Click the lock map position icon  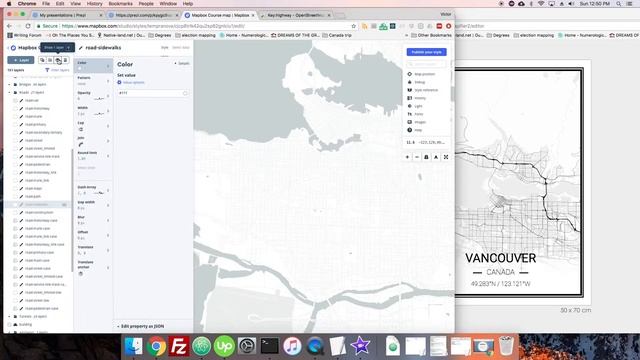[426, 157]
